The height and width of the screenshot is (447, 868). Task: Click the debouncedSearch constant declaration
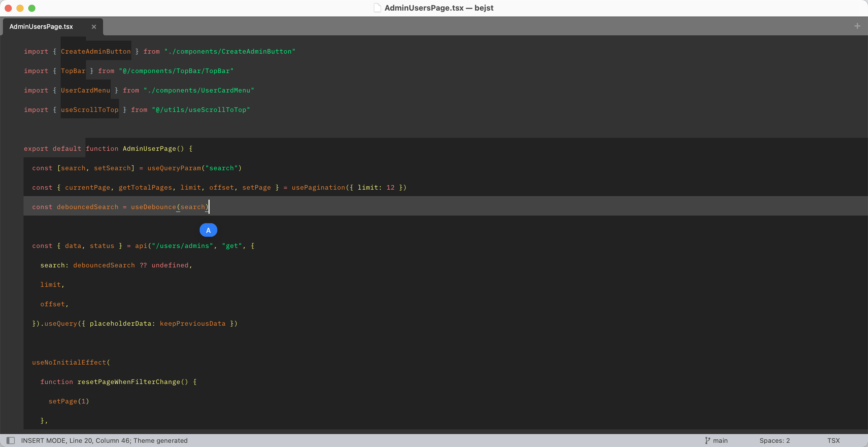click(88, 207)
